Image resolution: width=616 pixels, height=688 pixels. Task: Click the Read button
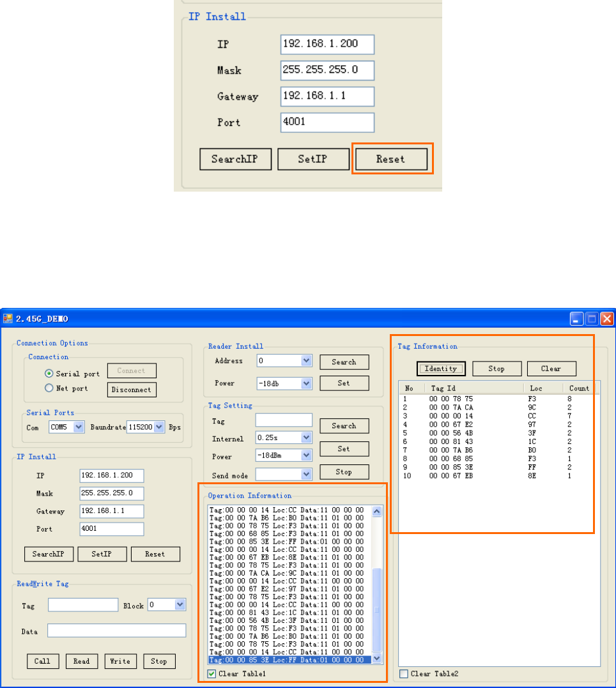(x=82, y=661)
